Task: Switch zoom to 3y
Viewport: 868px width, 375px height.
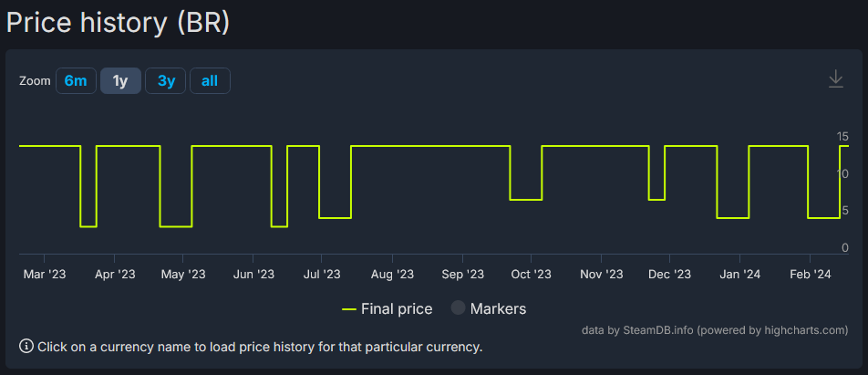Action: click(166, 81)
